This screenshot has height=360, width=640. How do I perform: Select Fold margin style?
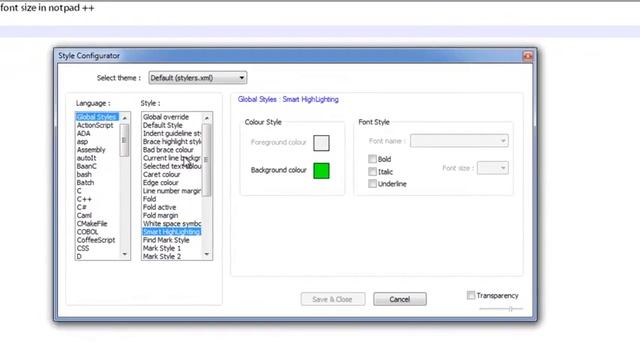click(160, 216)
